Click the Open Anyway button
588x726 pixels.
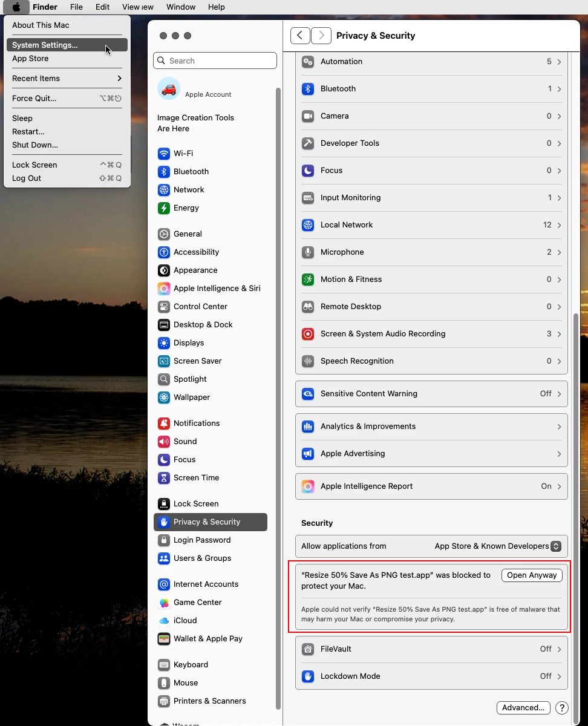532,575
